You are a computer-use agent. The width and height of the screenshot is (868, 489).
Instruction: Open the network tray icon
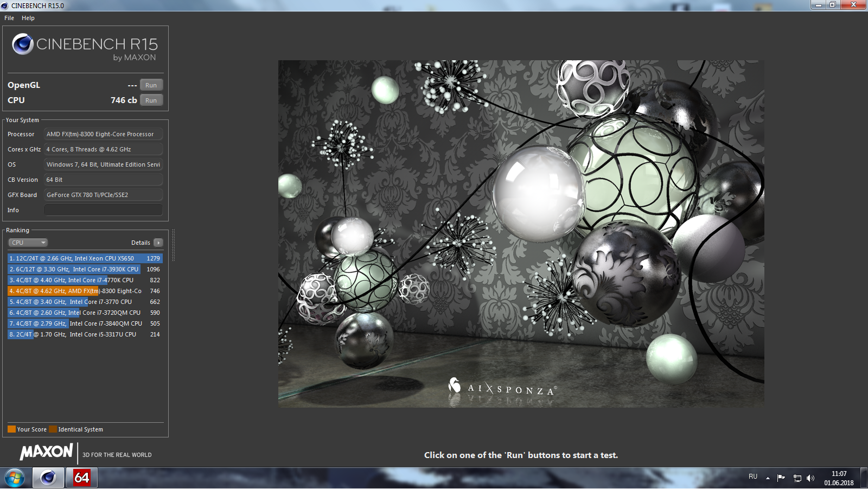click(797, 478)
